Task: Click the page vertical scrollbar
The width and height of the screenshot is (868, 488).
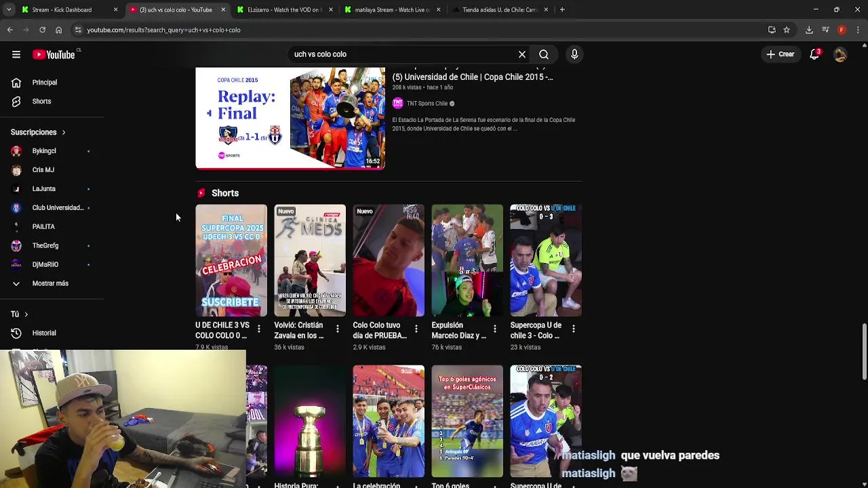Action: point(864,352)
